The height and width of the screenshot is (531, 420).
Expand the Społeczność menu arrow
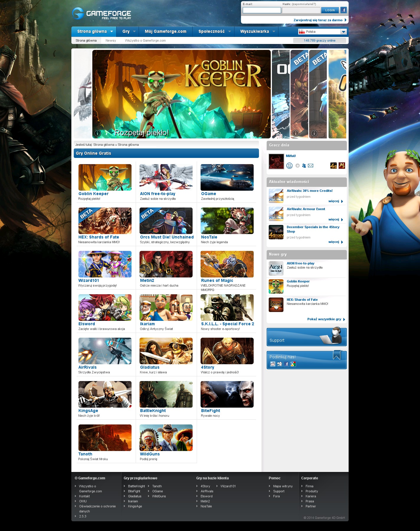229,32
